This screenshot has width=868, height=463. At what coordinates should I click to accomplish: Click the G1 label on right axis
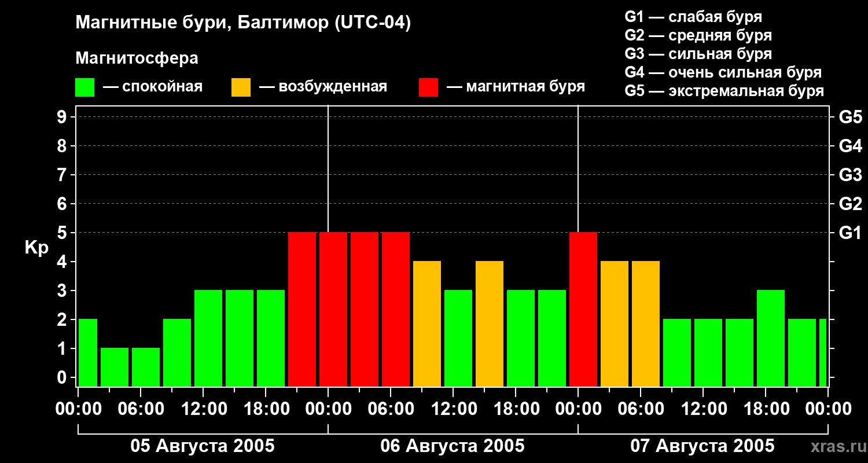850,233
